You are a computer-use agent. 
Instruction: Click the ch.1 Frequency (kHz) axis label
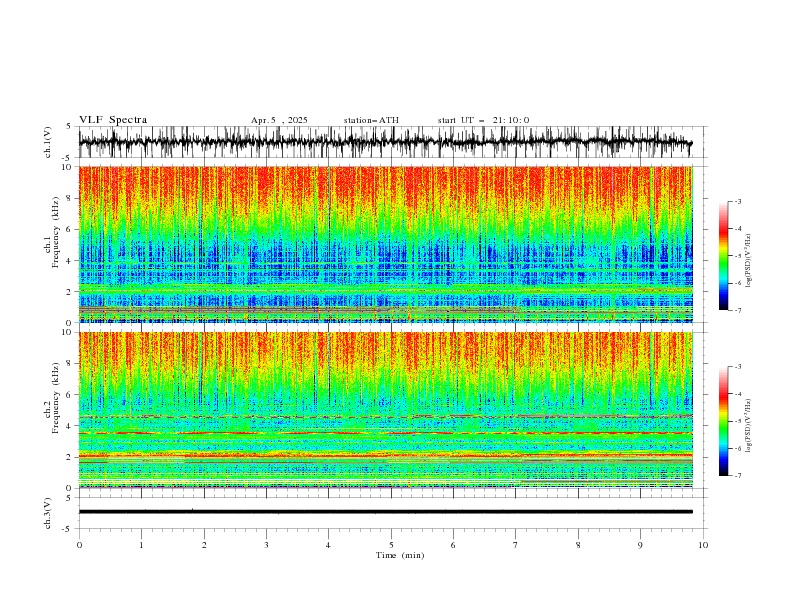click(52, 234)
